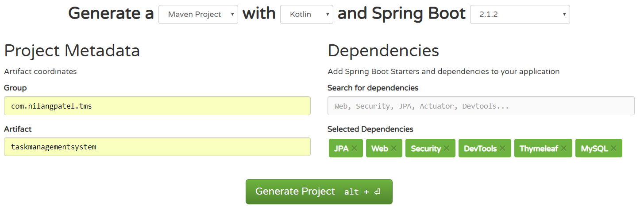Remove the Security dependency via its X
Viewport: 644px width, 211px height.
pyautogui.click(x=447, y=148)
